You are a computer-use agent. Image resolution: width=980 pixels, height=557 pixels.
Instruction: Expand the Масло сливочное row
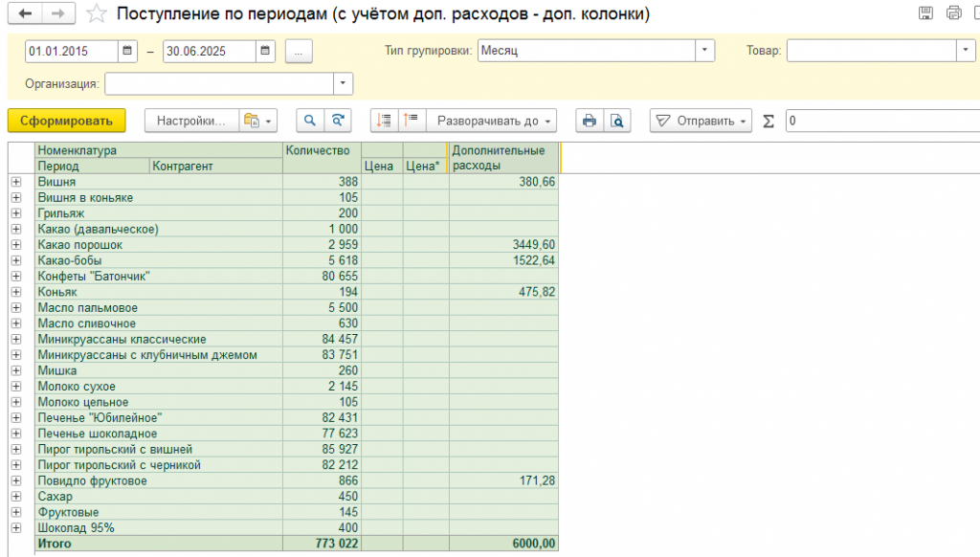(16, 323)
